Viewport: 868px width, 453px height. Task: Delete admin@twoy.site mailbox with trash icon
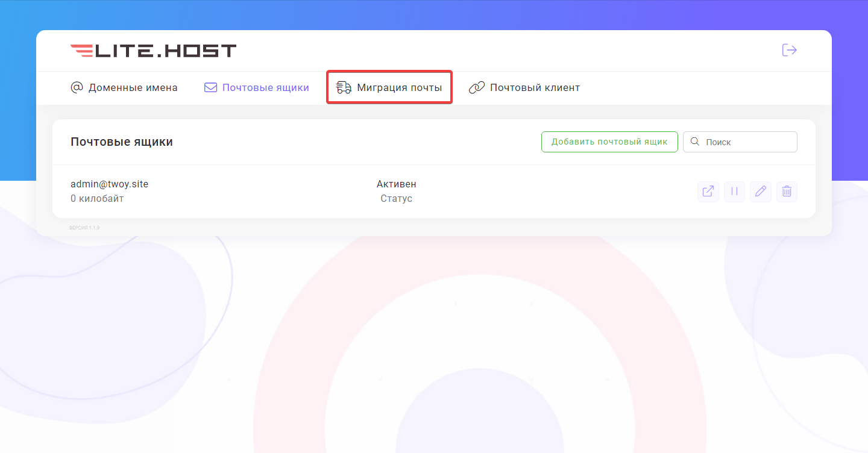787,192
